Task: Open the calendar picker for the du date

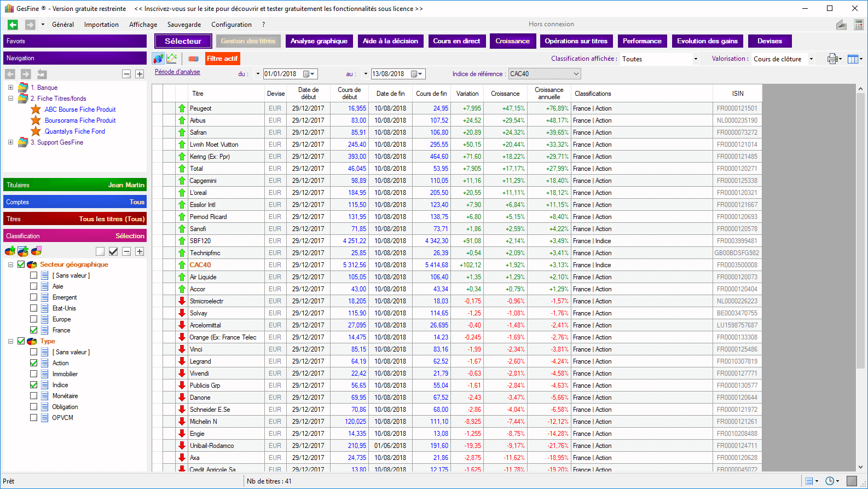Action: click(309, 74)
